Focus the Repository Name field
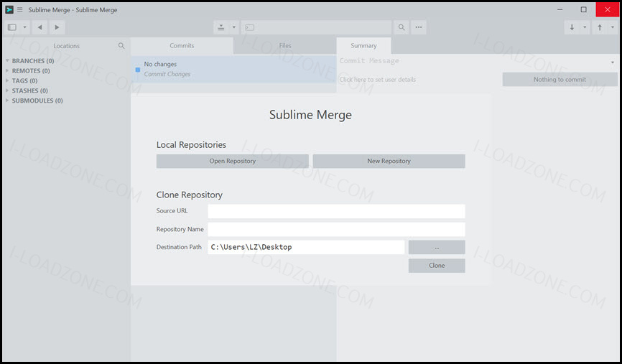Viewport: 622px width, 364px height. pyautogui.click(x=336, y=230)
